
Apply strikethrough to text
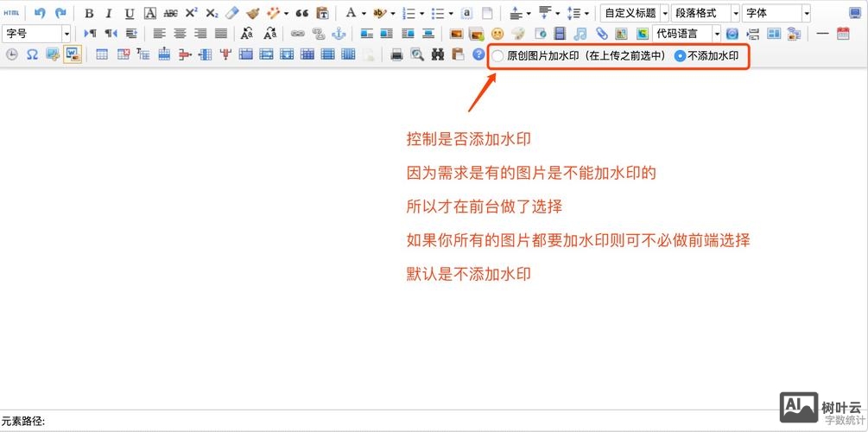tap(170, 13)
